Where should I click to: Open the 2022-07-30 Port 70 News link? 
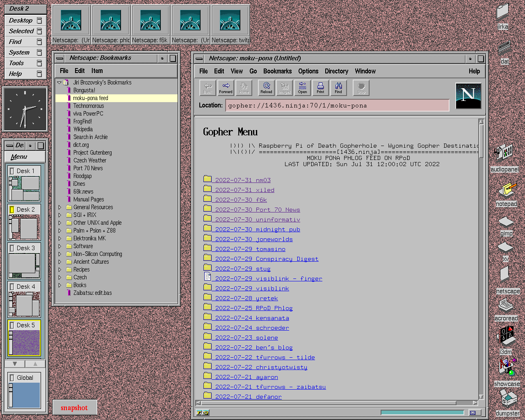pyautogui.click(x=257, y=210)
